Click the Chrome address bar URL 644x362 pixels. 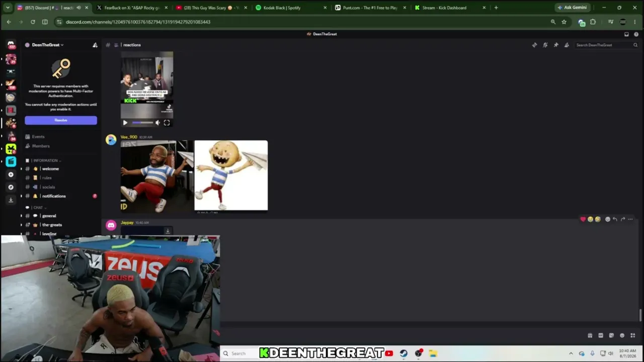click(x=138, y=22)
